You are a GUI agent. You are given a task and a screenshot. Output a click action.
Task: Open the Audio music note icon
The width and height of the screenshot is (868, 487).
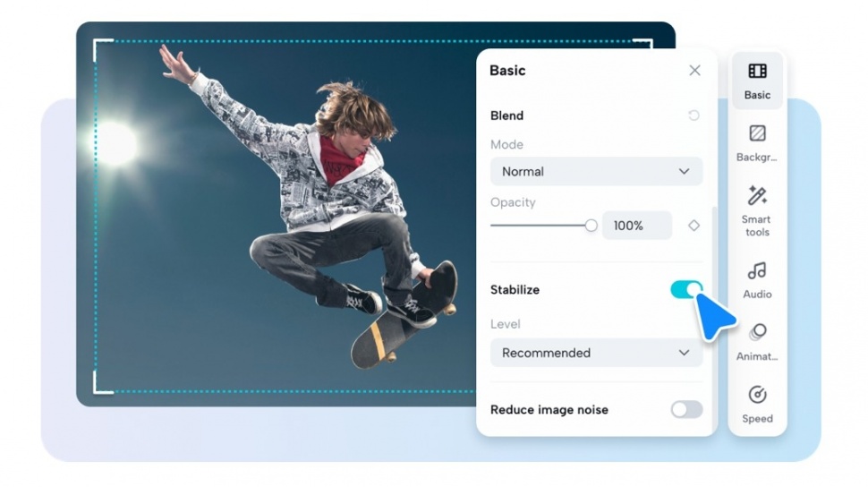click(757, 271)
